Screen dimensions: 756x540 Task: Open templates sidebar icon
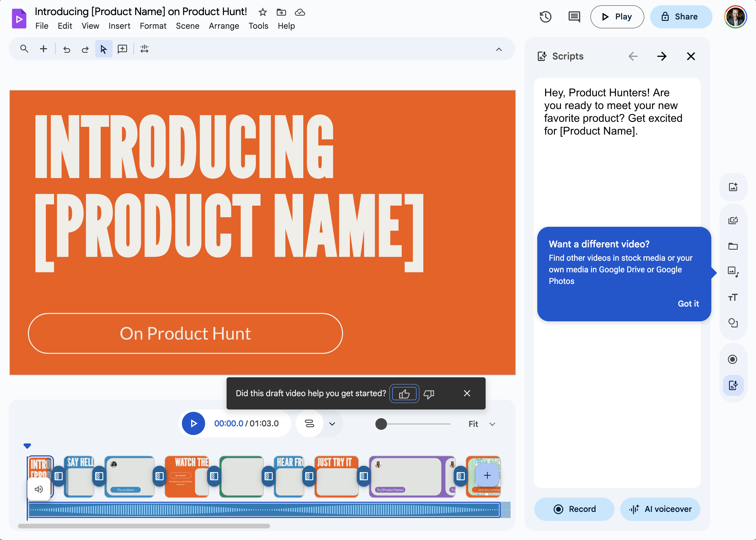[733, 220]
